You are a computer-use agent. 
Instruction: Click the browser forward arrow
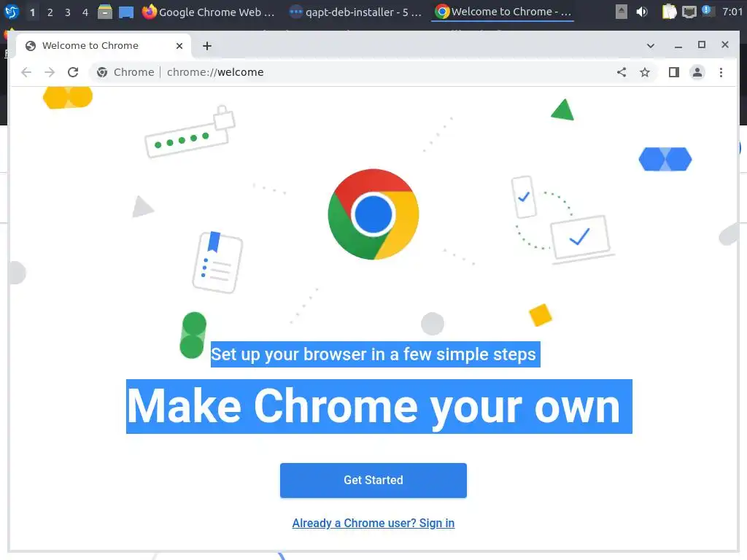coord(50,72)
